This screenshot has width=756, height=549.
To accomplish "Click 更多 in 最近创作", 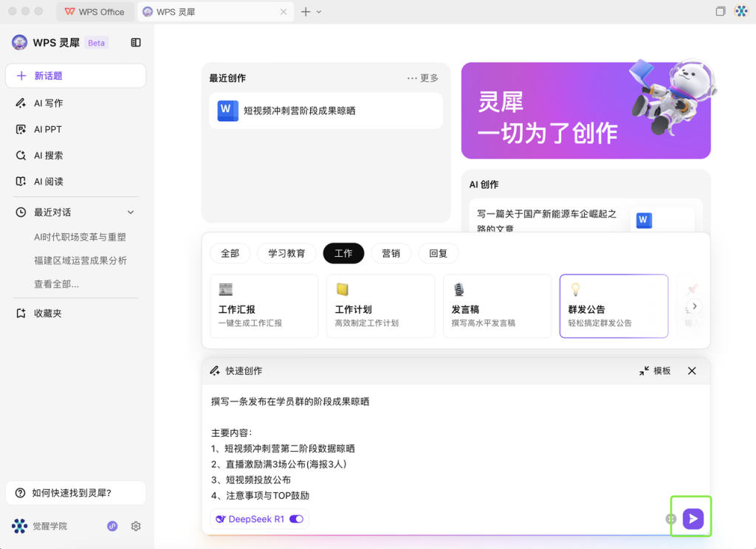I will 423,77.
